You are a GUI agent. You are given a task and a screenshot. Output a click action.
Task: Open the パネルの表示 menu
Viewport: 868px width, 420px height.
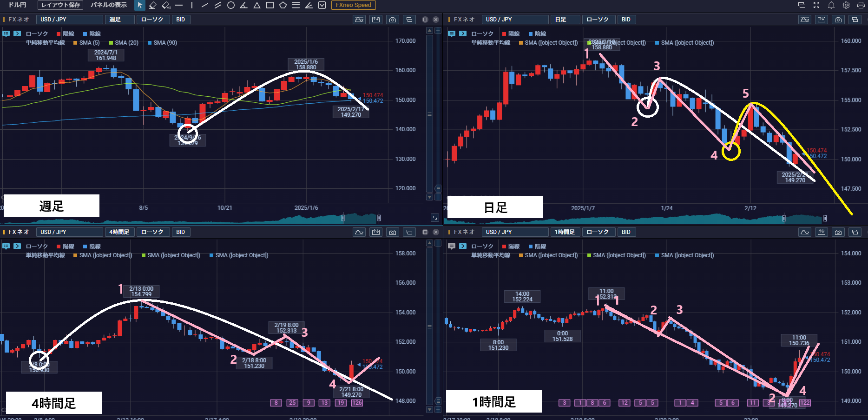[109, 5]
